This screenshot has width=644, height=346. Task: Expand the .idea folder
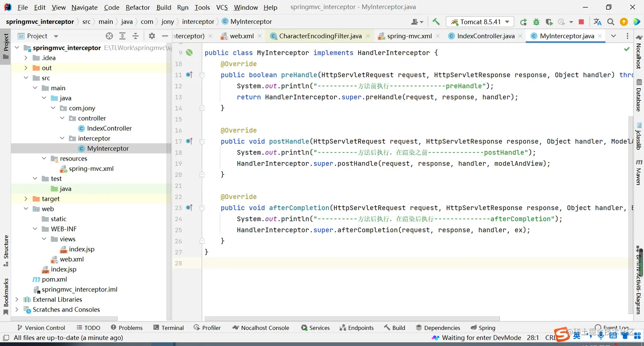pos(26,58)
